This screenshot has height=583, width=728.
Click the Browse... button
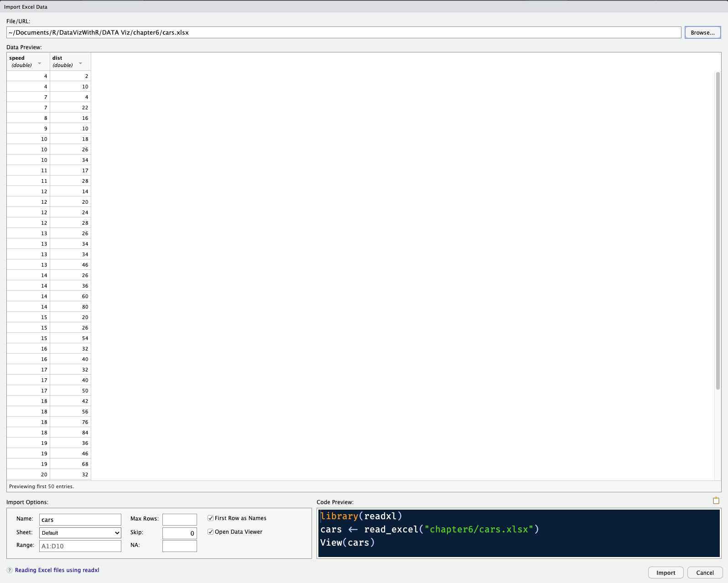[x=702, y=32]
